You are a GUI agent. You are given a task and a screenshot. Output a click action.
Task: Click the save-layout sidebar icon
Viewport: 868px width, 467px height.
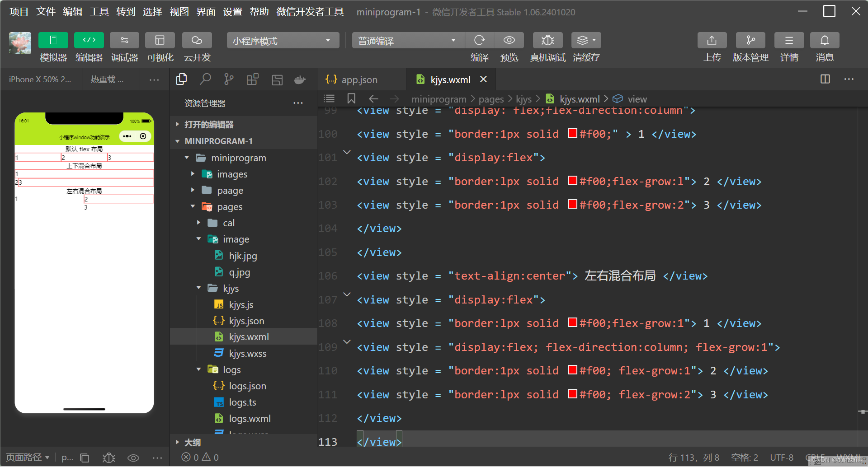click(x=277, y=79)
